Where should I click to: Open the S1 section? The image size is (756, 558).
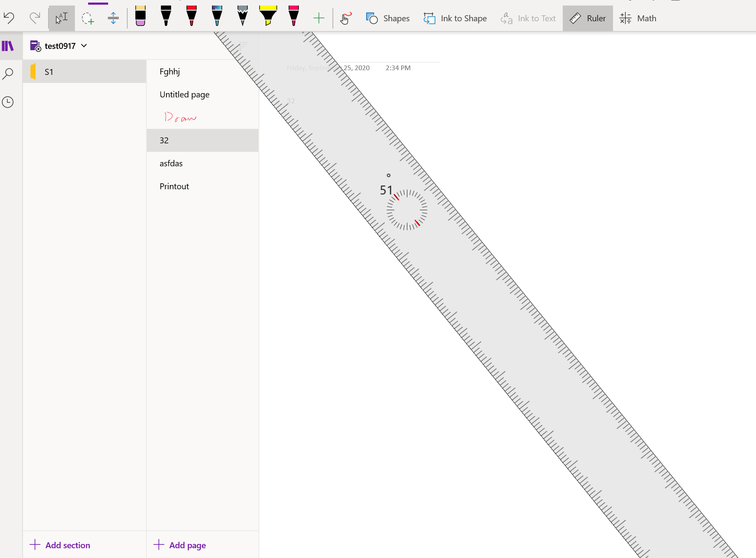pos(85,71)
